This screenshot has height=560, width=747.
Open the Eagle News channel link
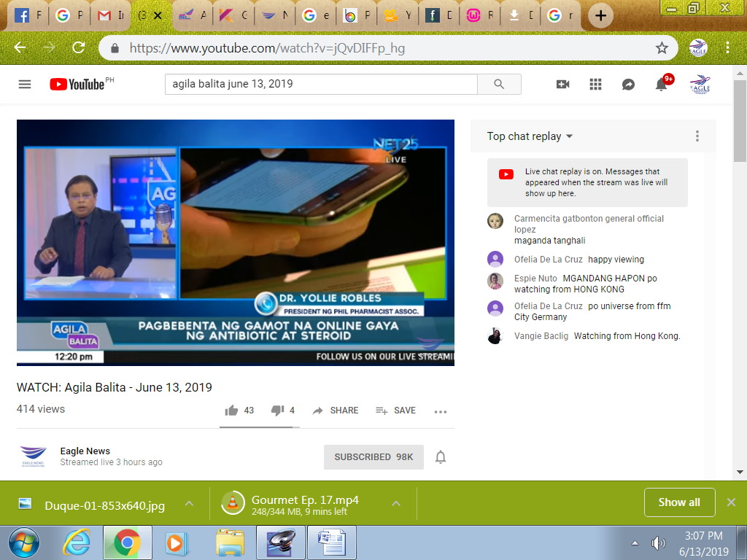click(x=85, y=451)
